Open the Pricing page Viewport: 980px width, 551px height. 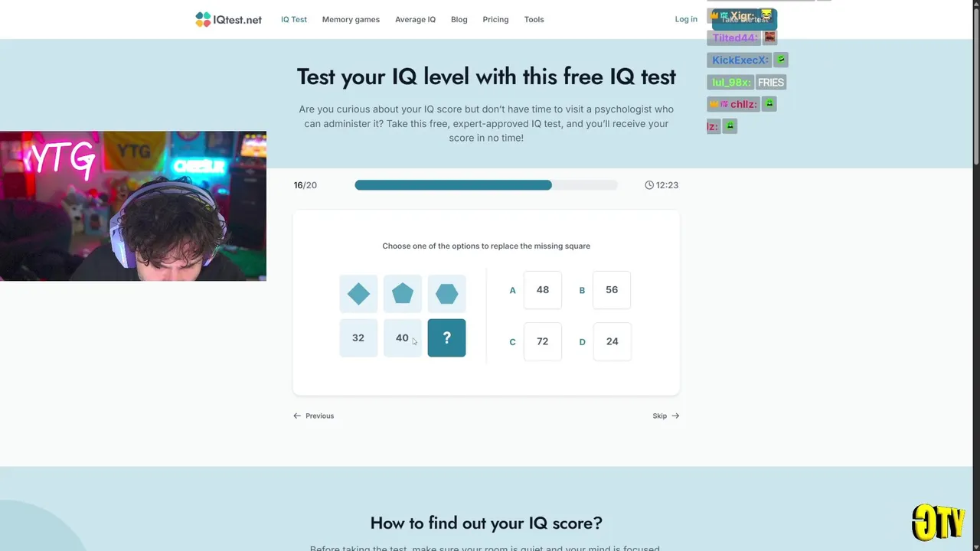(495, 20)
